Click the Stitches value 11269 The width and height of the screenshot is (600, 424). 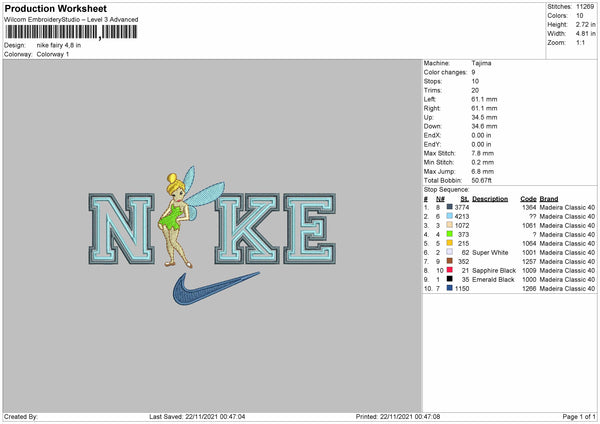point(585,7)
